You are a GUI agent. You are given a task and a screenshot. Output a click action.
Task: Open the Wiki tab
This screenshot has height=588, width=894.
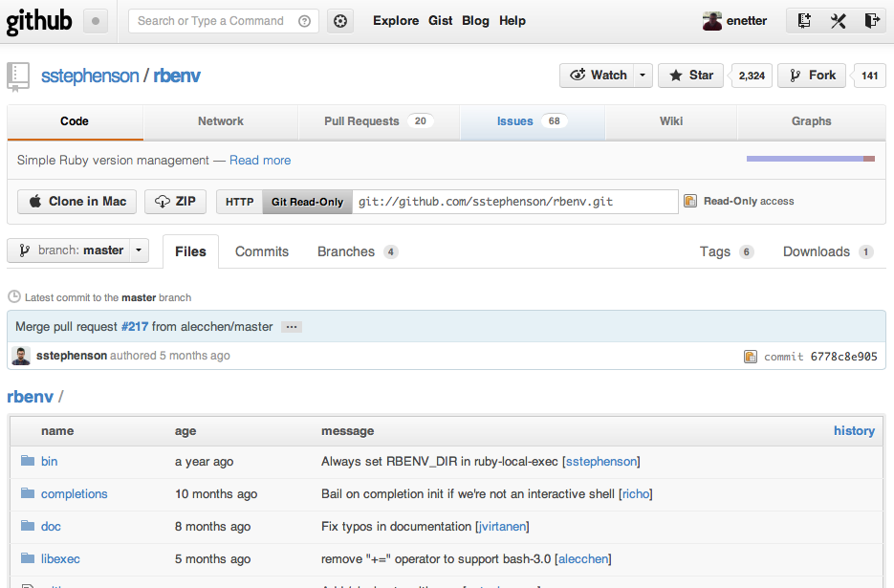(x=671, y=121)
